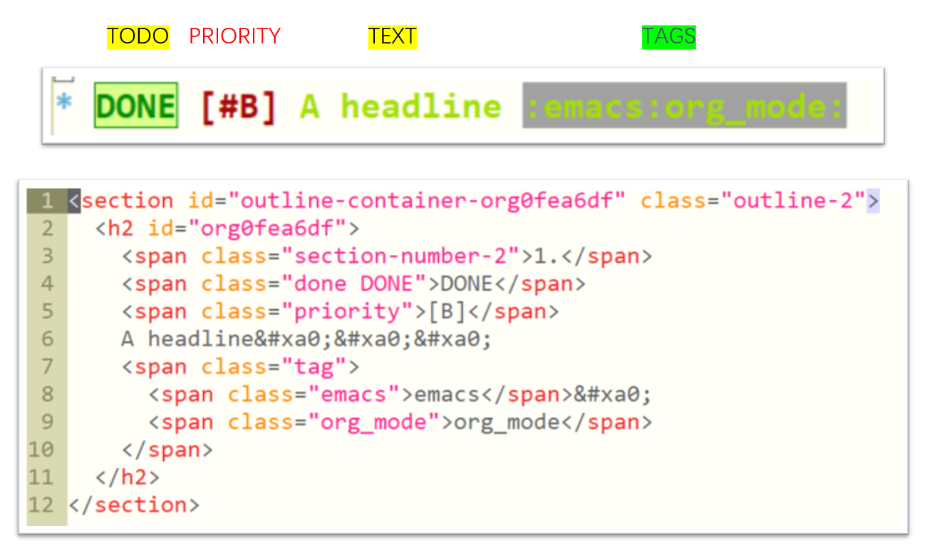Click line number 1 in gutter
Viewport: 937px width, 560px height.
coord(47,201)
